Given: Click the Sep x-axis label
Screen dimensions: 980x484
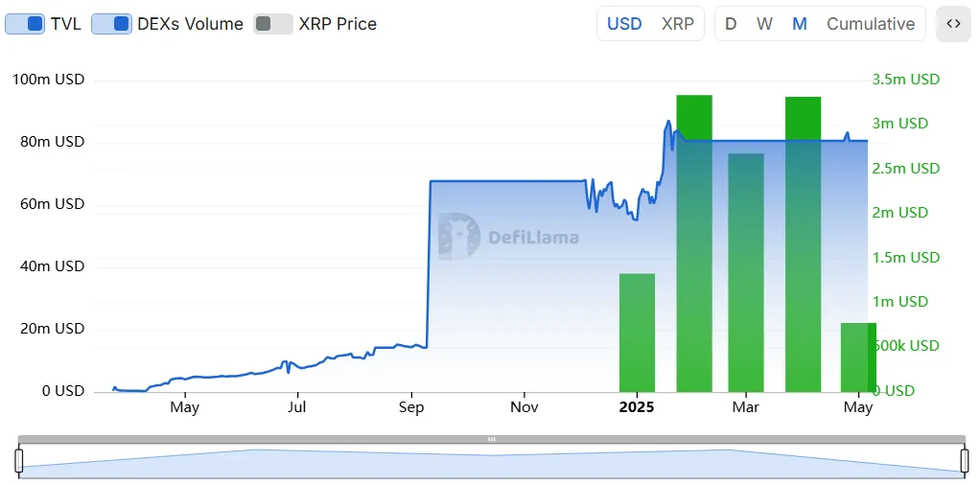Looking at the screenshot, I should 411,407.
